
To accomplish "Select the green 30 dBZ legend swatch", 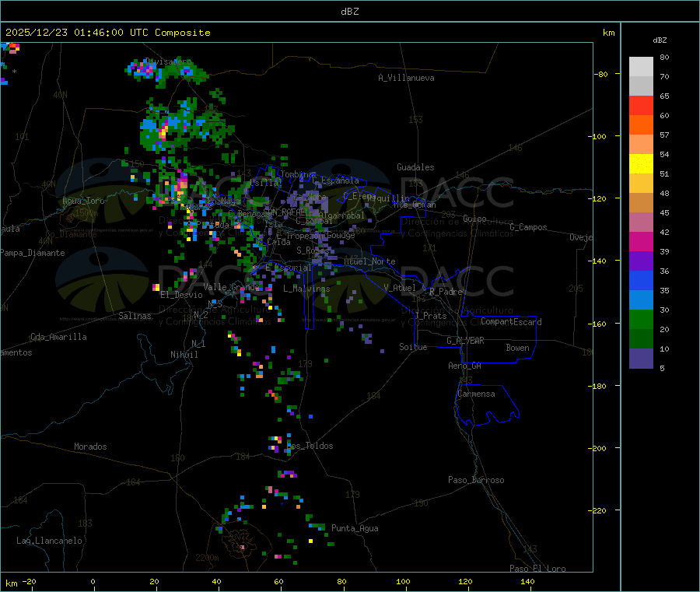I will pyautogui.click(x=641, y=319).
